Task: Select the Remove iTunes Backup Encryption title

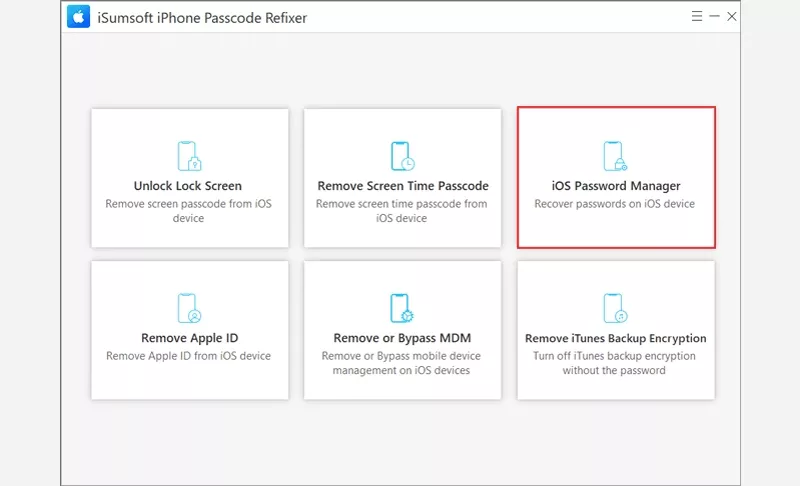Action: click(x=615, y=338)
